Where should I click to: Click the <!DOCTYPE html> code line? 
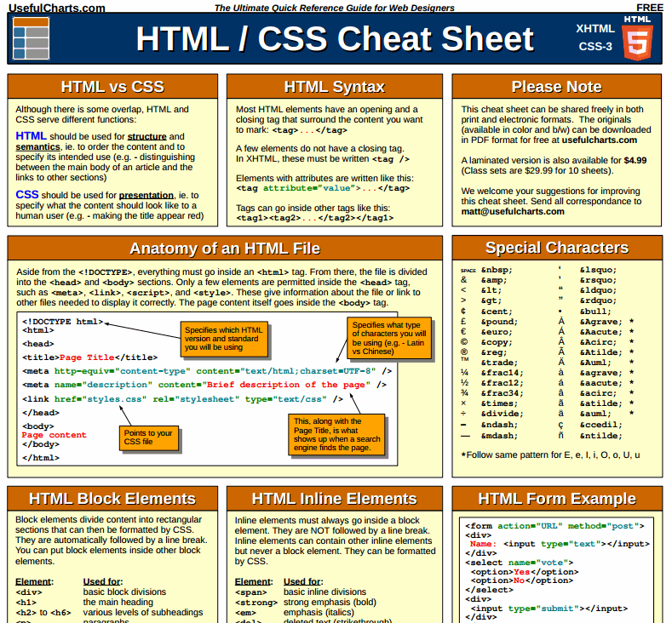click(x=62, y=322)
